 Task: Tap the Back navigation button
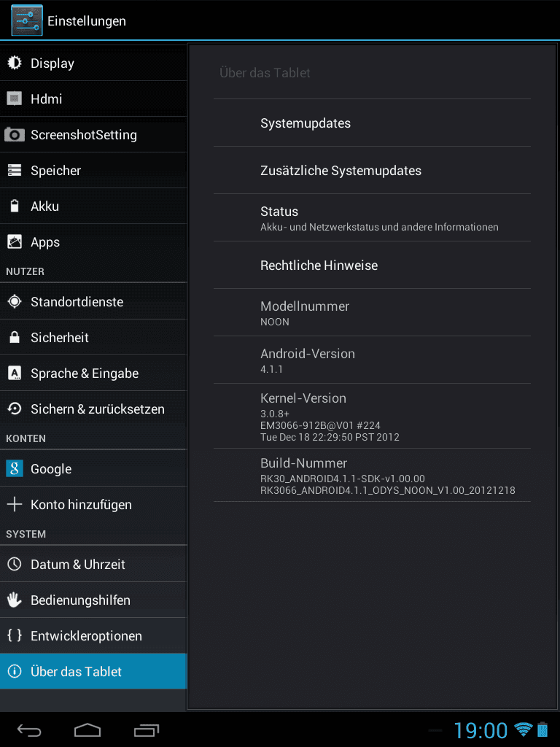[29, 729]
